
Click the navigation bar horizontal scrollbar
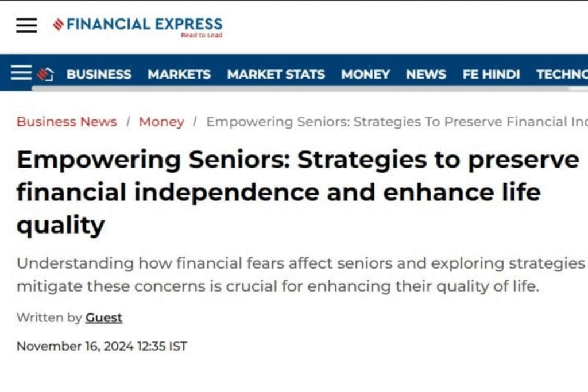click(x=299, y=88)
